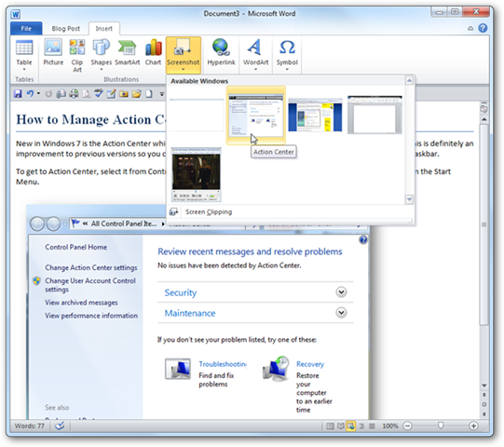Viewport: 504px width, 447px height.
Task: Save document with the floppy disk icon
Action: (18, 94)
